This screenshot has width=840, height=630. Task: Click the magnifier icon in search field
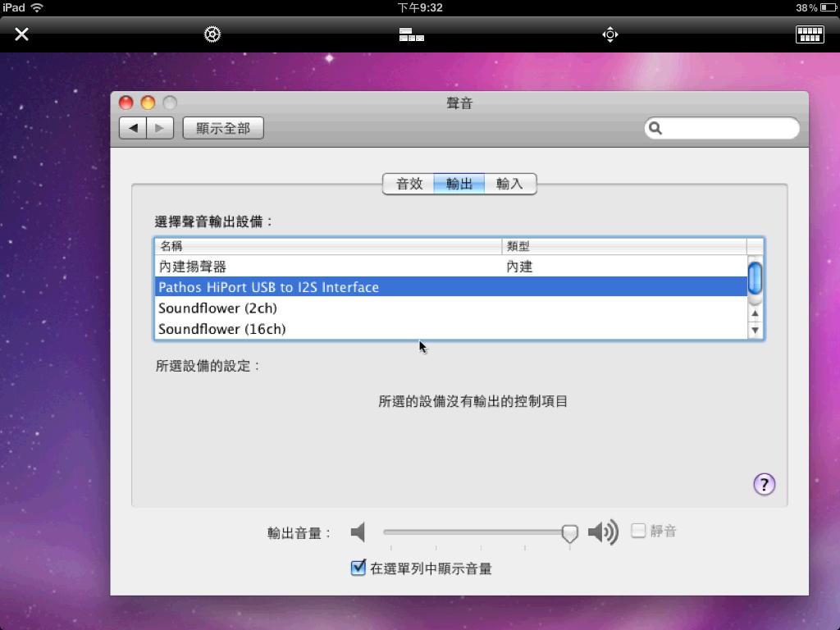pyautogui.click(x=655, y=128)
